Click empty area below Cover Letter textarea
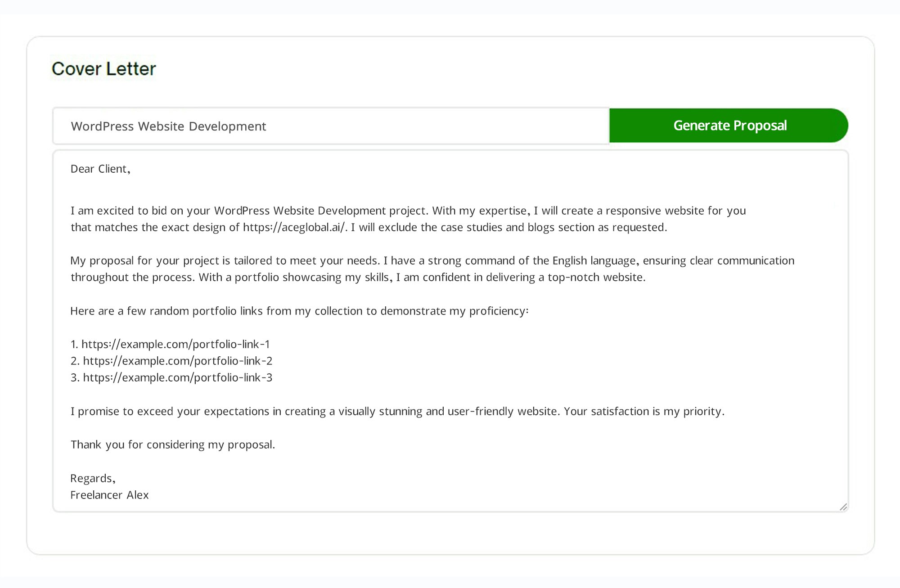The image size is (900, 588). pos(450,533)
